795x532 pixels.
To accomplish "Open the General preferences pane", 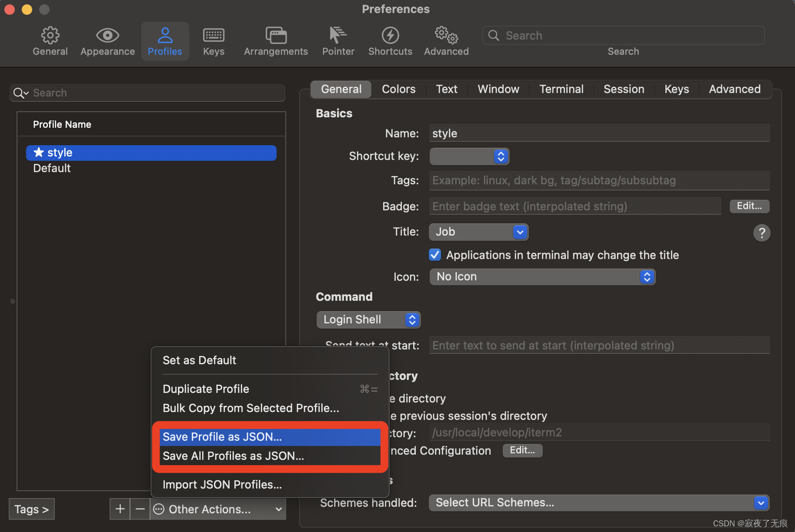I will click(x=50, y=41).
